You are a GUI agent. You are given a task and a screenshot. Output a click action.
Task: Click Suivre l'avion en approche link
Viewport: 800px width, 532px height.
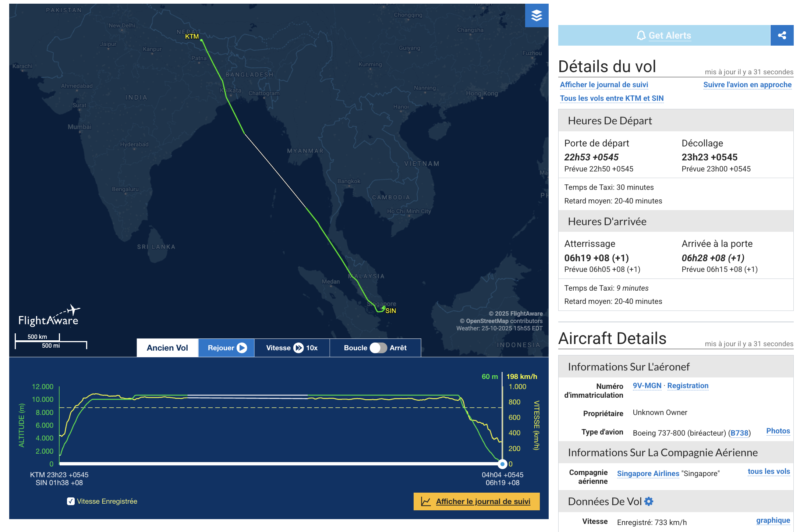tap(747, 85)
